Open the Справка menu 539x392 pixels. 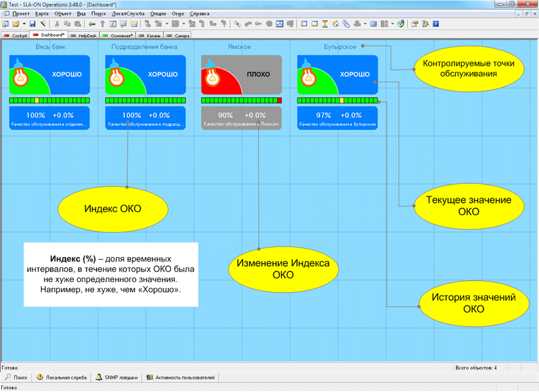tap(200, 13)
